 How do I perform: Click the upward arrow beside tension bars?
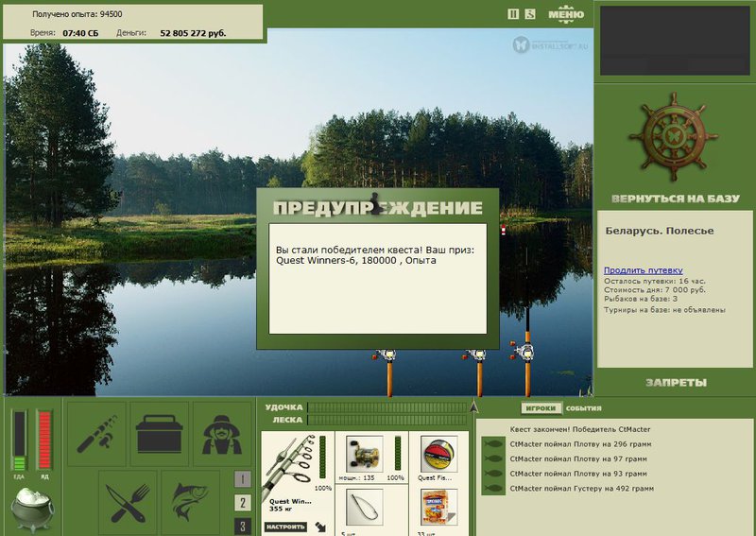tap(473, 406)
